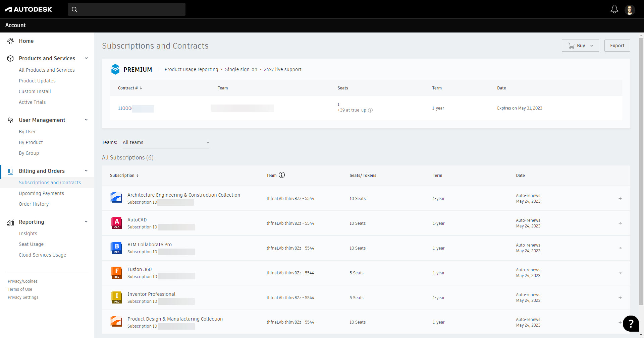This screenshot has width=644, height=338.
Task: Open By User management page
Action: (x=27, y=132)
